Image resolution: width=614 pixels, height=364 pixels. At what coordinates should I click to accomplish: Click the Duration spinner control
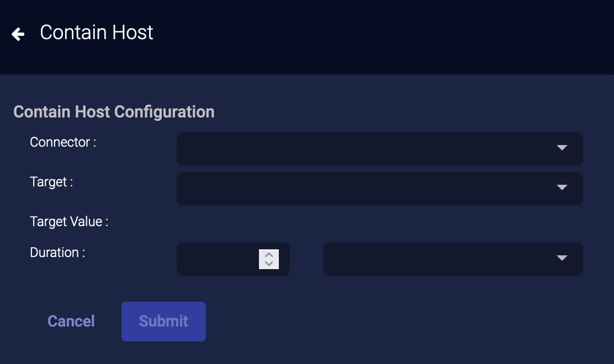269,259
